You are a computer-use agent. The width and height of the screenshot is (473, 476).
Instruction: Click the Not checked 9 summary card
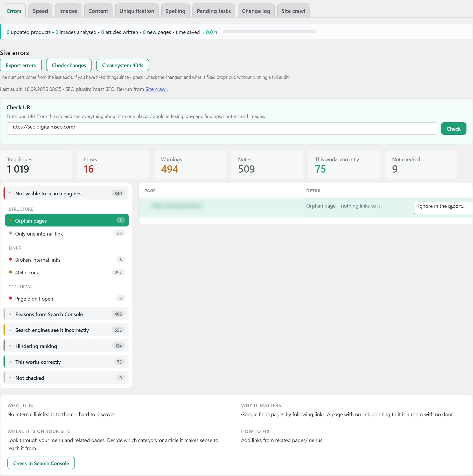tap(421, 165)
